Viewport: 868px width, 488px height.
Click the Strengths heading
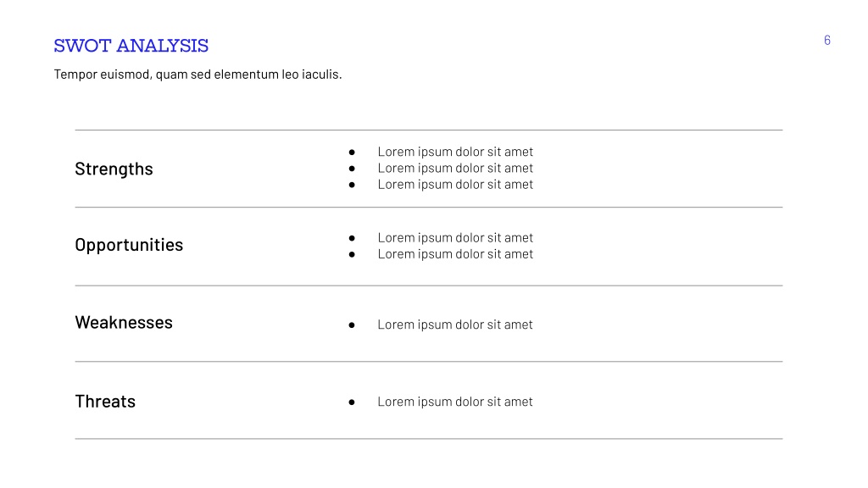tap(114, 169)
